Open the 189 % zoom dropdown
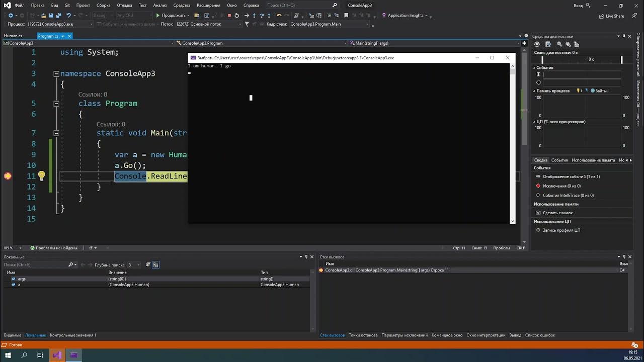 point(13,248)
